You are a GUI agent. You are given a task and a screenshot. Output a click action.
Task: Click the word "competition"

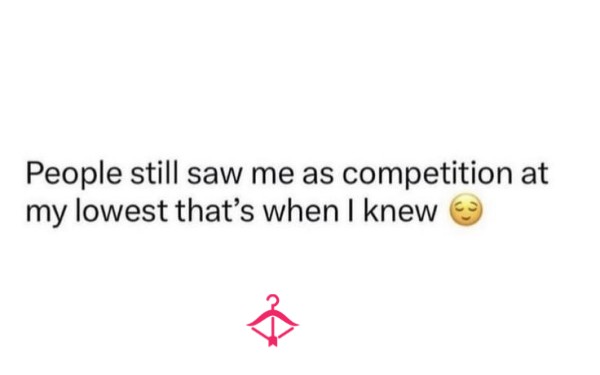tap(427, 175)
